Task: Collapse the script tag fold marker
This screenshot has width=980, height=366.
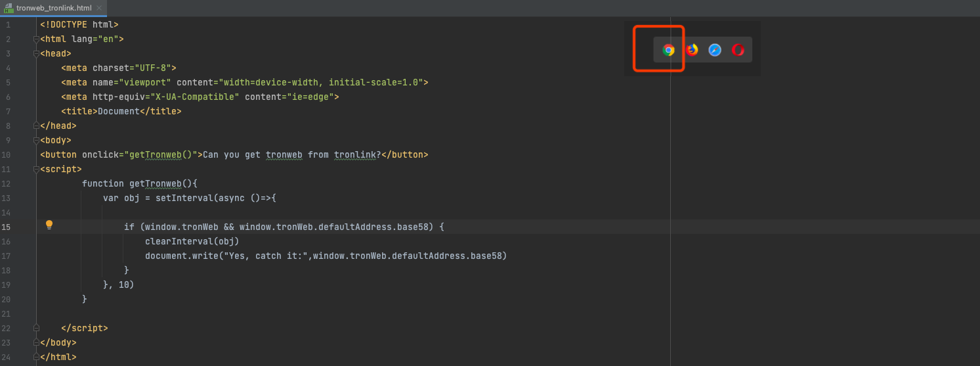Action: pyautogui.click(x=37, y=170)
